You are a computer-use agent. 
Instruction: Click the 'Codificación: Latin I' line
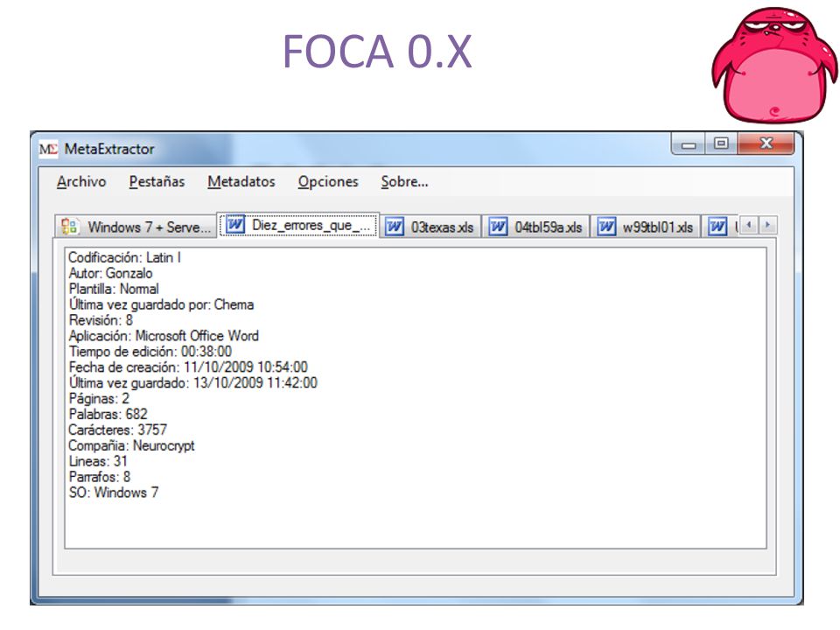pyautogui.click(x=125, y=257)
